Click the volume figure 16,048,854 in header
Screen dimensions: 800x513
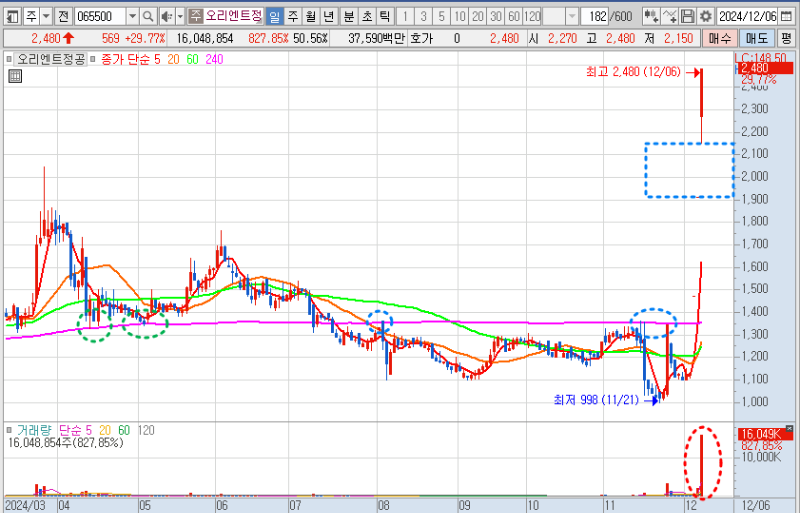[x=205, y=38]
